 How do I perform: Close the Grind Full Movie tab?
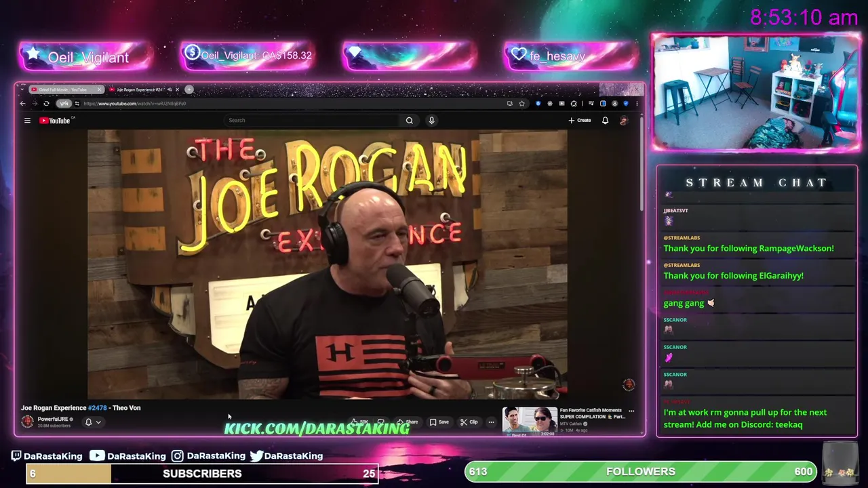(x=99, y=89)
